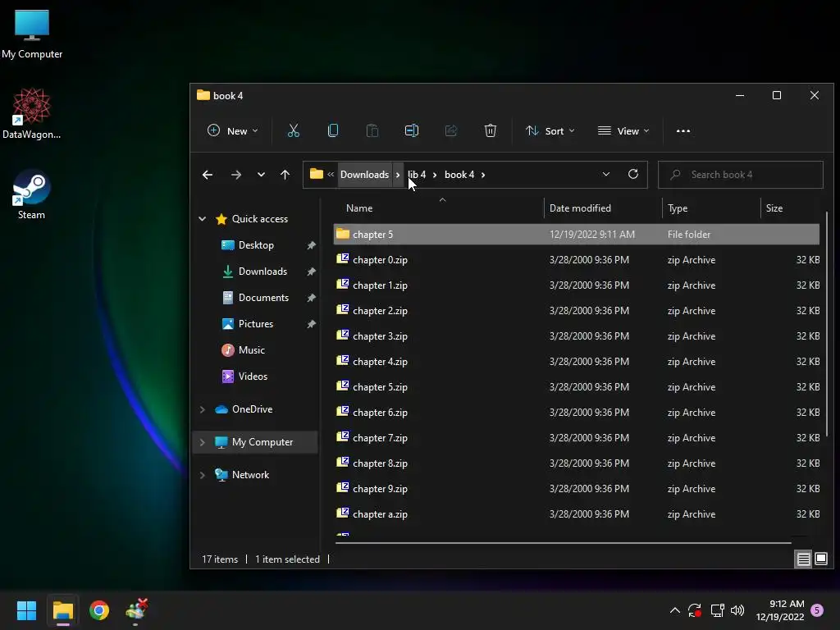Image resolution: width=840 pixels, height=630 pixels.
Task: Click the network tray icon
Action: 717,610
